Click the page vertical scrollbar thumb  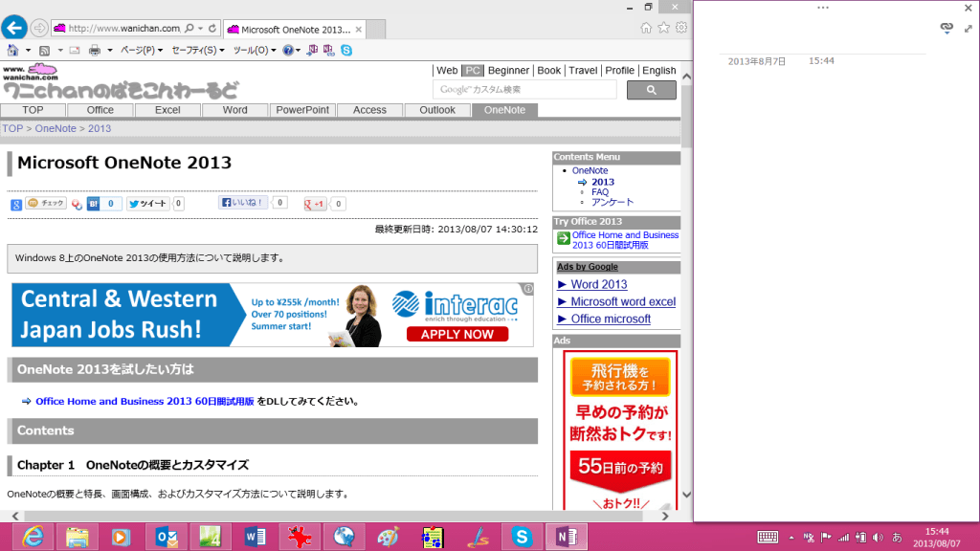click(686, 116)
